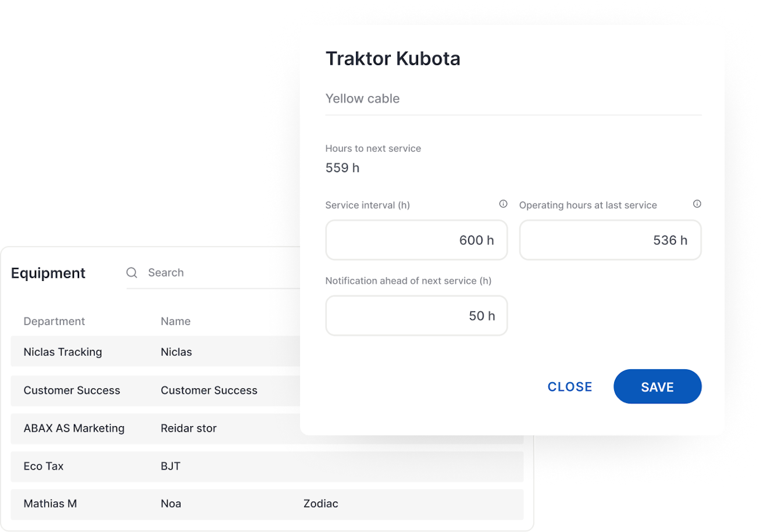The image size is (763, 532).
Task: Select the Noa name cell
Action: (171, 504)
